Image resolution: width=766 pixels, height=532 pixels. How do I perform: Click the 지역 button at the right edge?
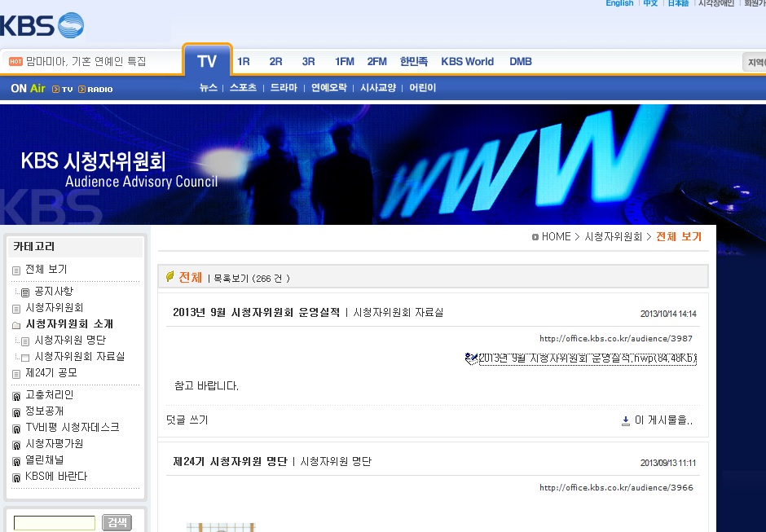coord(755,62)
